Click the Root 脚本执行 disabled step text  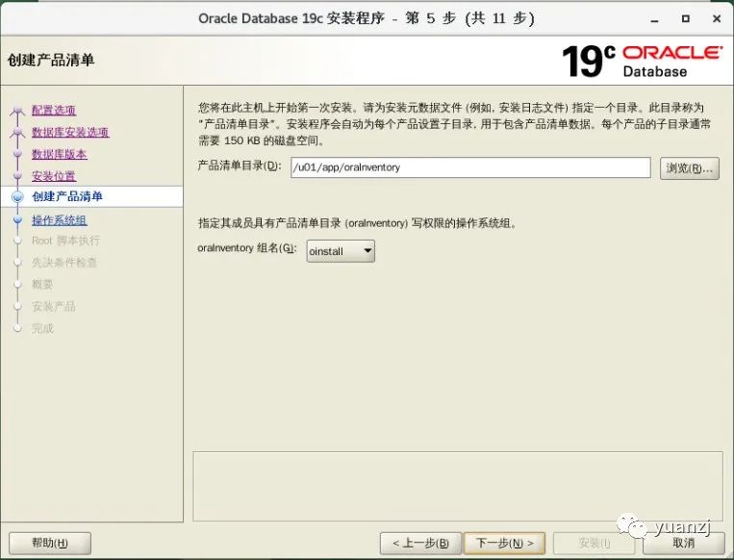(x=65, y=241)
